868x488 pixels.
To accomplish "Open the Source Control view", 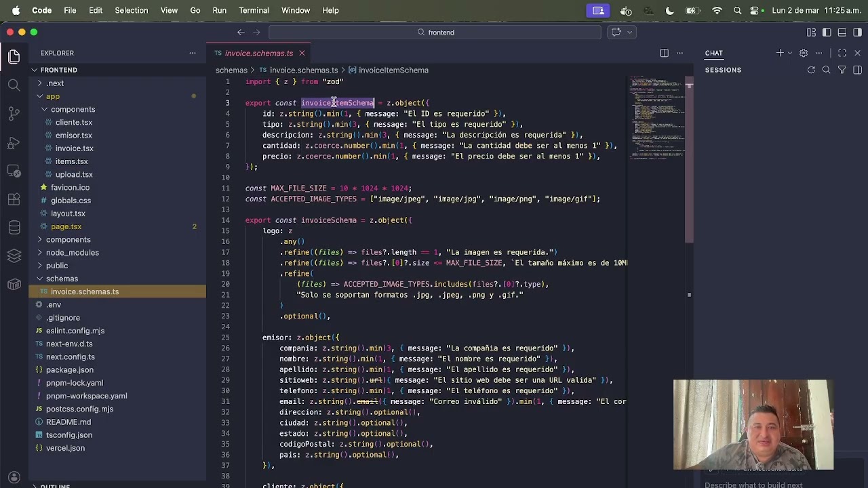I will tap(14, 114).
